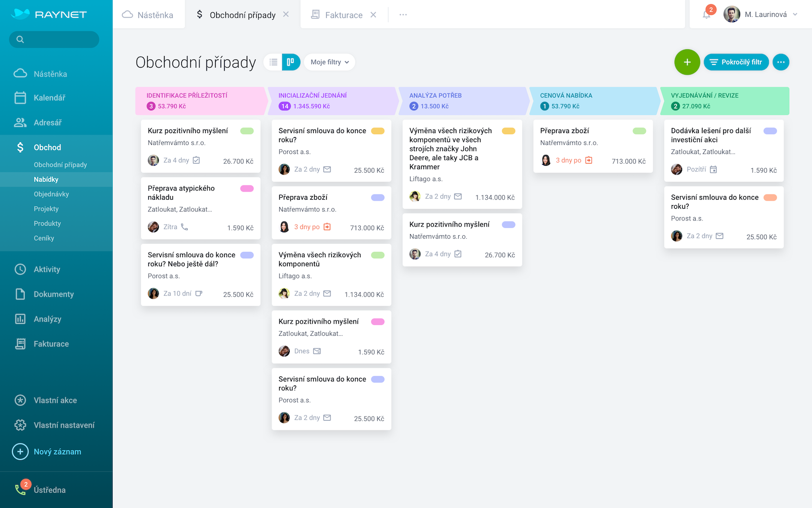Click the RAYNET logo

(x=49, y=14)
